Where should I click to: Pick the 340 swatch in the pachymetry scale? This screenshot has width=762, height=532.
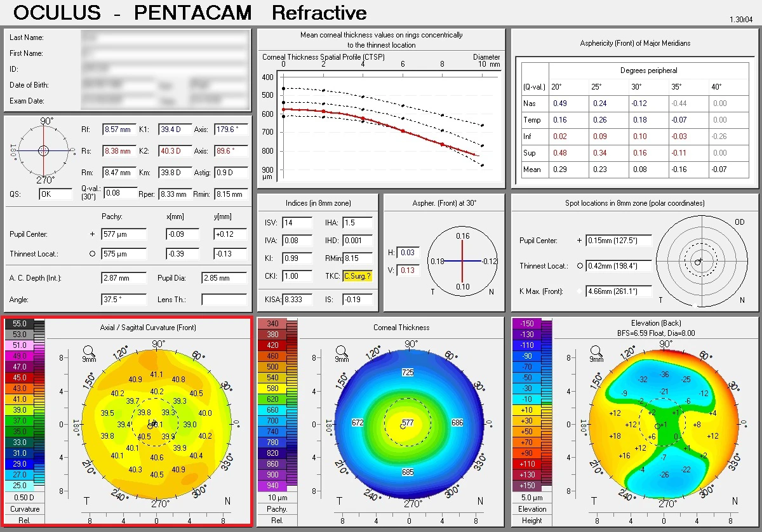272,324
